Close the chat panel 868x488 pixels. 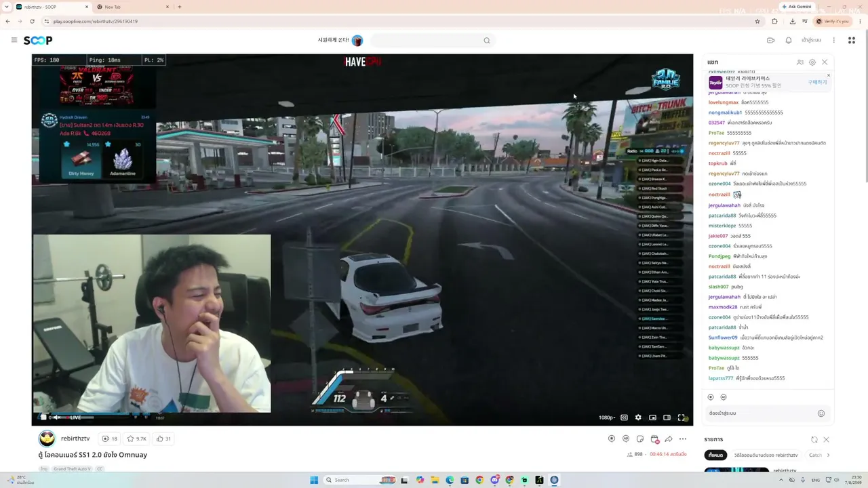825,62
